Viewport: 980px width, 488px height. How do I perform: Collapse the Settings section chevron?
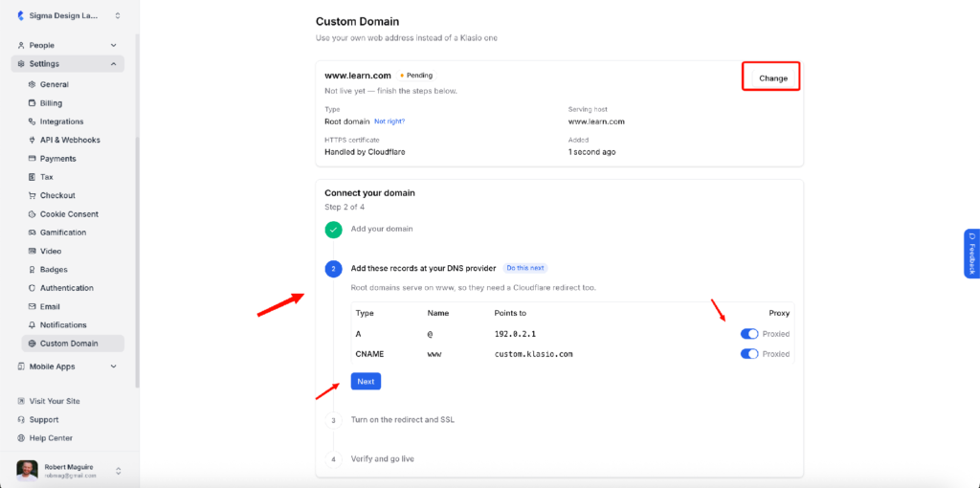tap(113, 64)
